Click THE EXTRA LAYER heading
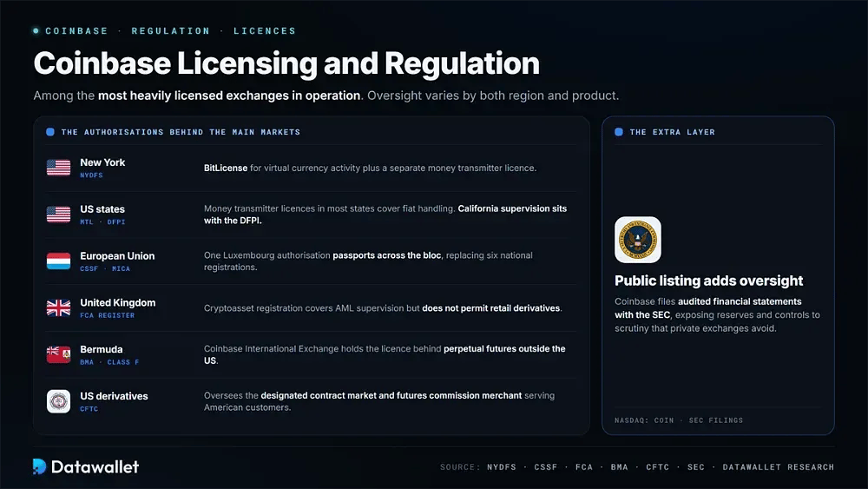Screen dimensions: 868x489 pyautogui.click(x=672, y=132)
